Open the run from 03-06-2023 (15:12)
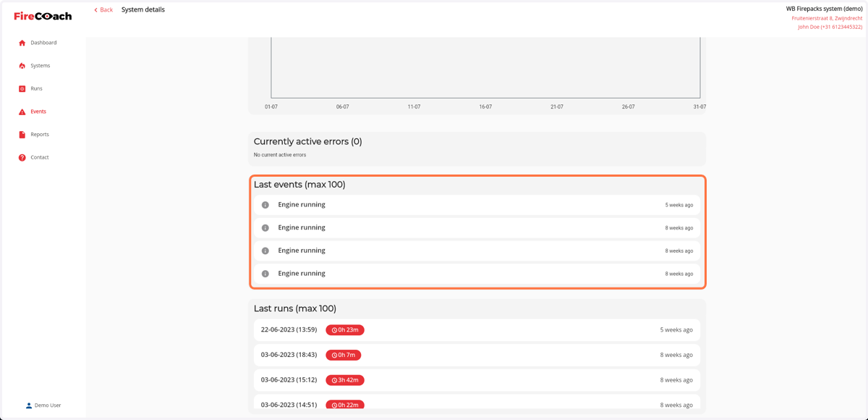This screenshot has height=420, width=868. (477, 380)
